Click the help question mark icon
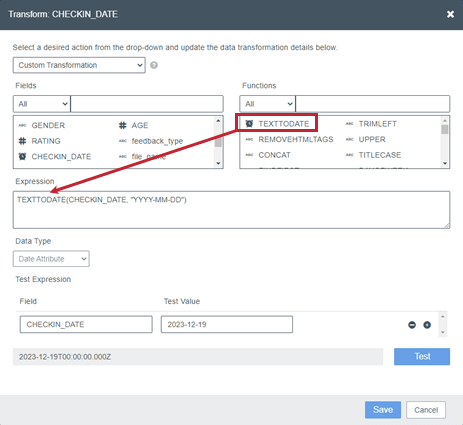Screen dimensions: 463x425 click(154, 65)
